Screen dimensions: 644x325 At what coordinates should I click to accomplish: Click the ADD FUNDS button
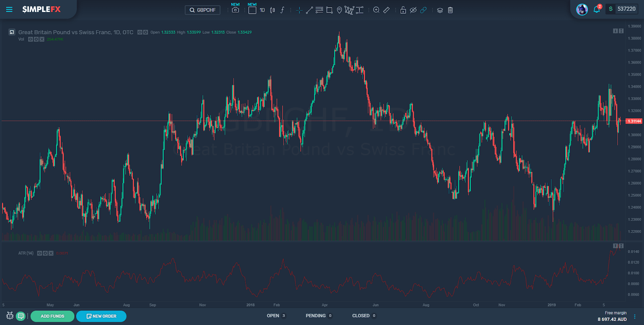click(x=52, y=316)
